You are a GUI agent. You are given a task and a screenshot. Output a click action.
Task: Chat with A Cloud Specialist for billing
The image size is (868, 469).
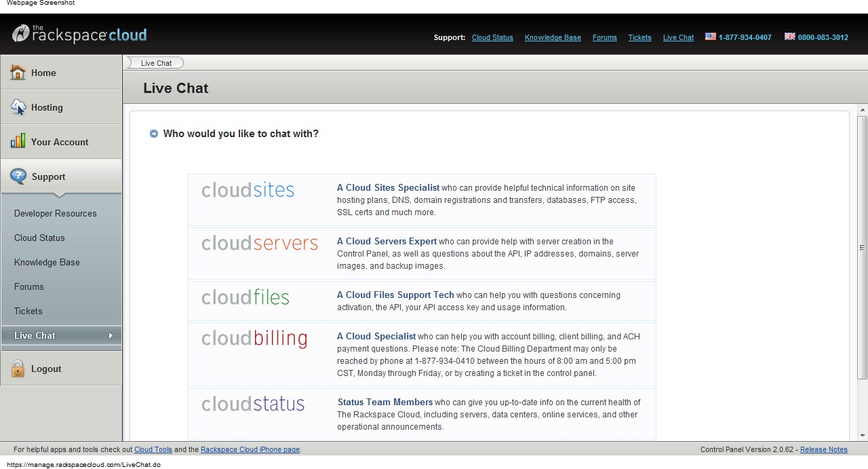point(376,337)
